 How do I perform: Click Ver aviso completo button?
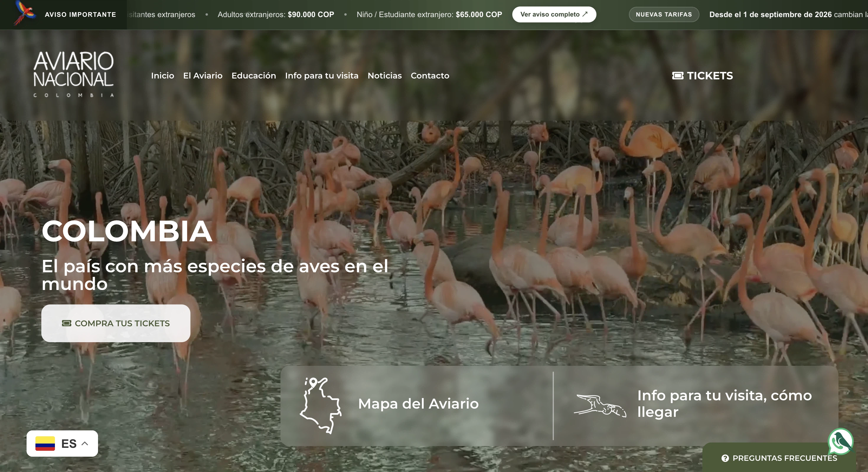pos(554,14)
